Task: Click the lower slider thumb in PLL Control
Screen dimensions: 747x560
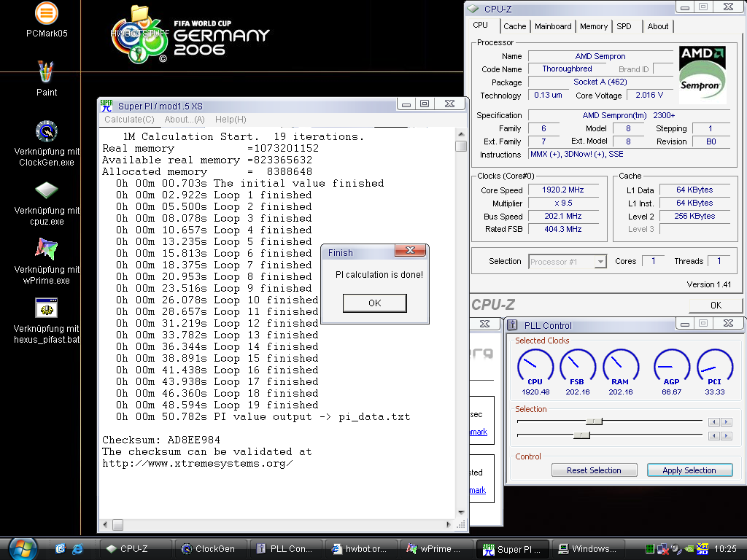Action: click(581, 435)
